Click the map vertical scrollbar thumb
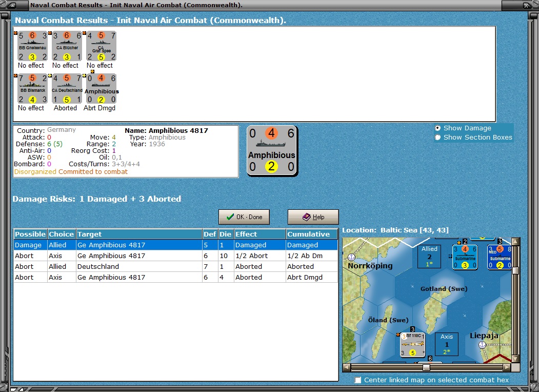Image resolution: width=539 pixels, height=392 pixels. coord(515,270)
